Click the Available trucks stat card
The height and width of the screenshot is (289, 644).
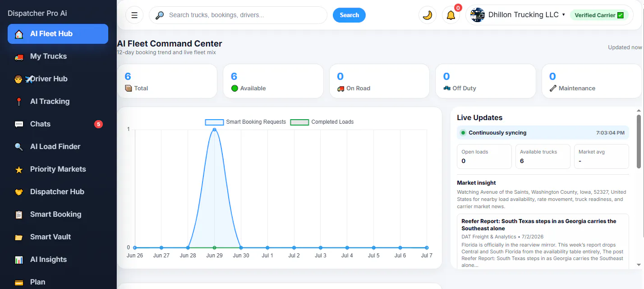click(x=543, y=156)
